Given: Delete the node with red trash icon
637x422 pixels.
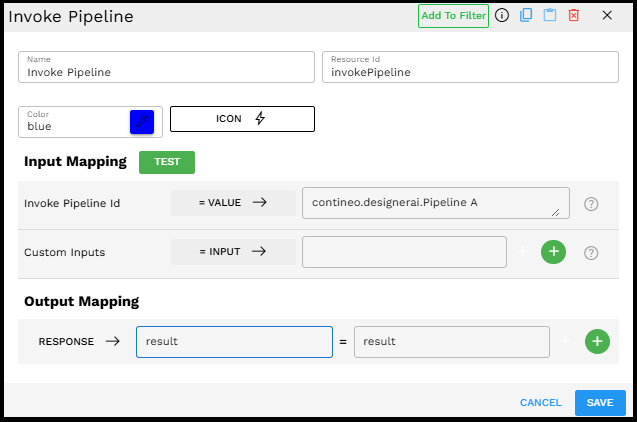Looking at the screenshot, I should 573,15.
